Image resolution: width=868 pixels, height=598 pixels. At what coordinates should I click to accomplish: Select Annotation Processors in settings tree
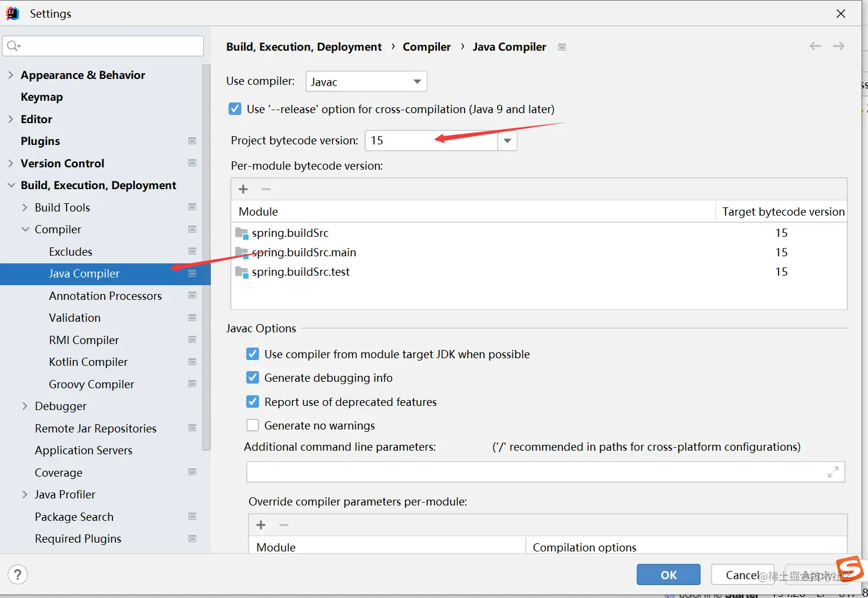(105, 296)
